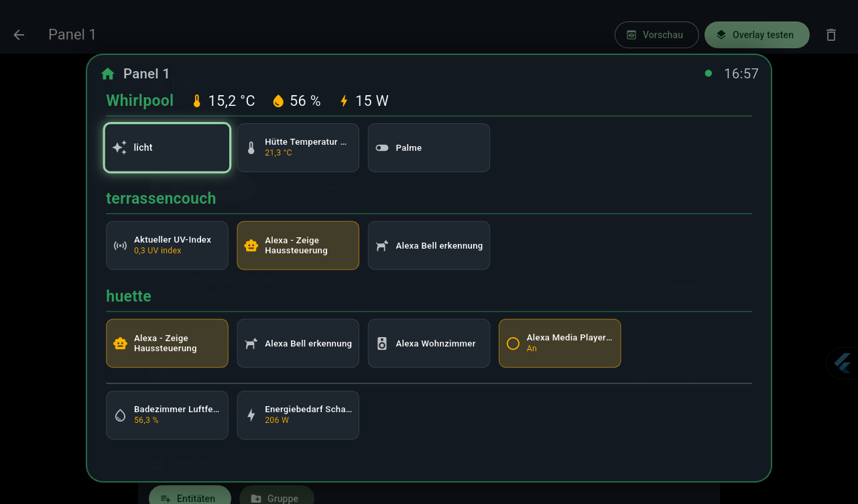
Task: Click the Gruppe button at bottom
Action: pyautogui.click(x=277, y=496)
